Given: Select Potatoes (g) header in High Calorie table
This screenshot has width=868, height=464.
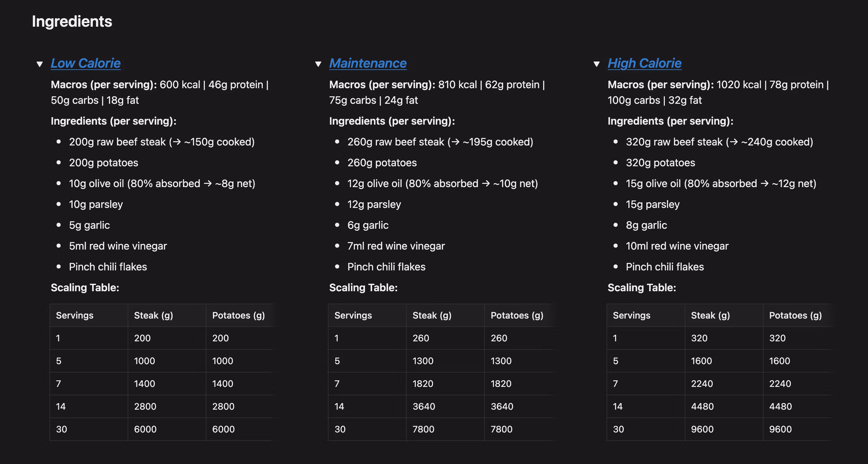Looking at the screenshot, I should pos(795,316).
